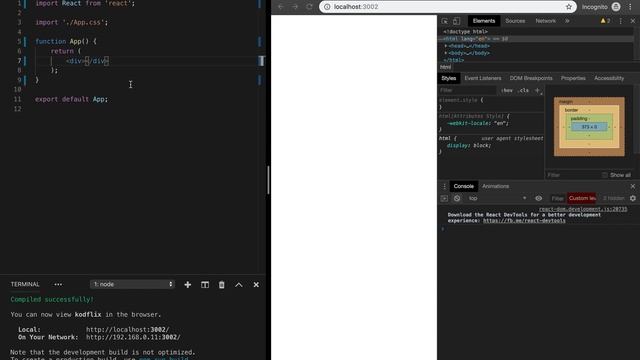The image size is (640, 360).
Task: Click the import './App.css' code line
Action: pyautogui.click(x=71, y=22)
